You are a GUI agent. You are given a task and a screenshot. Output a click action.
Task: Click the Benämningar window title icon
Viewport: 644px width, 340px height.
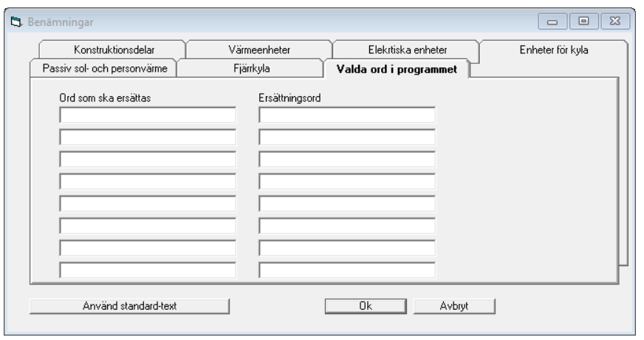click(x=16, y=21)
